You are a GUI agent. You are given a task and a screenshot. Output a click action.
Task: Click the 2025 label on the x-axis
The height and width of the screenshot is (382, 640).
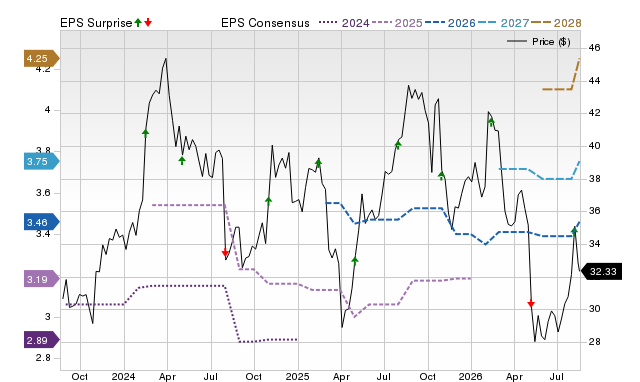pos(297,376)
